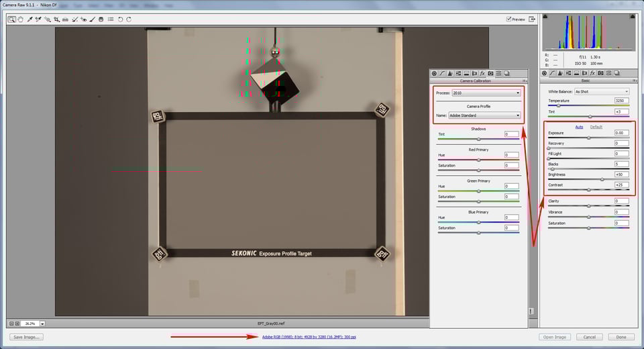Pick the White Balance eyedropper tool
The image size is (644, 349).
pos(30,19)
